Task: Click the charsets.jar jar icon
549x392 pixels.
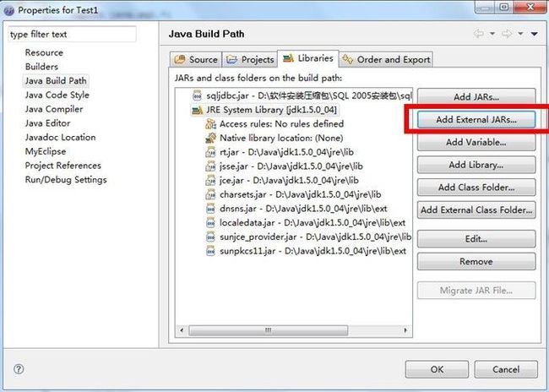Action: 210,194
